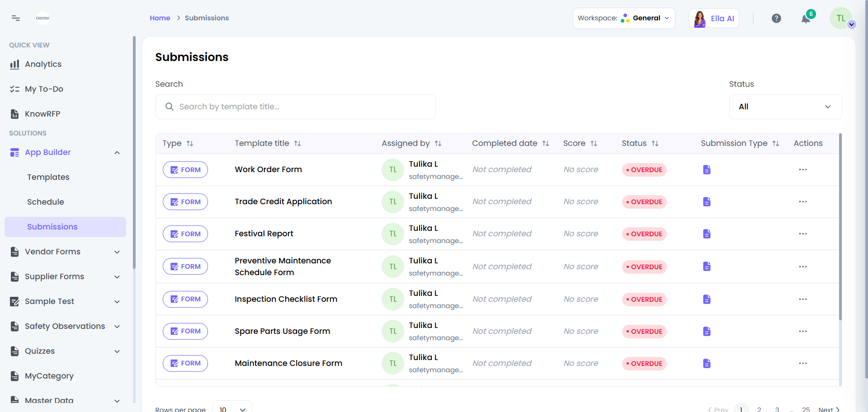
Task: Open the Status filter dropdown
Action: [785, 107]
